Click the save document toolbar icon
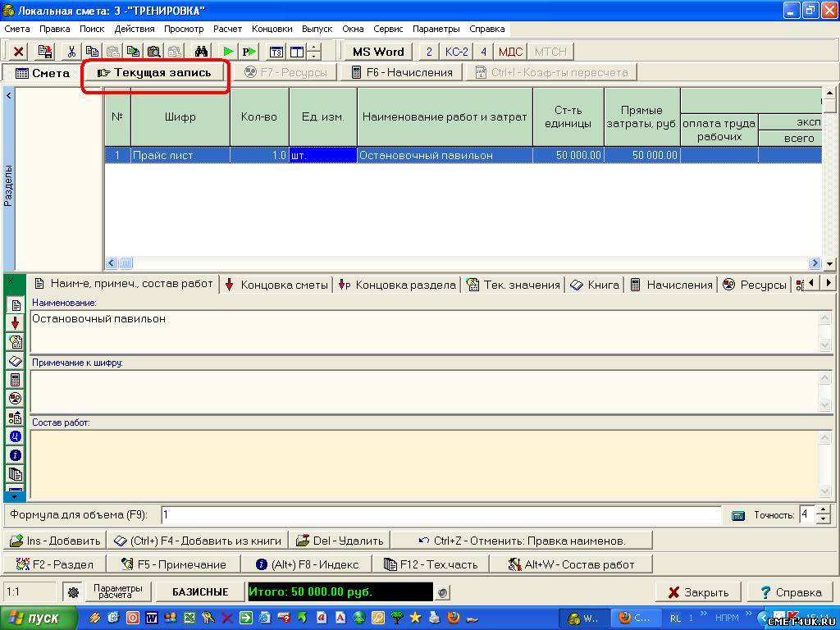840x630 pixels. click(x=46, y=52)
